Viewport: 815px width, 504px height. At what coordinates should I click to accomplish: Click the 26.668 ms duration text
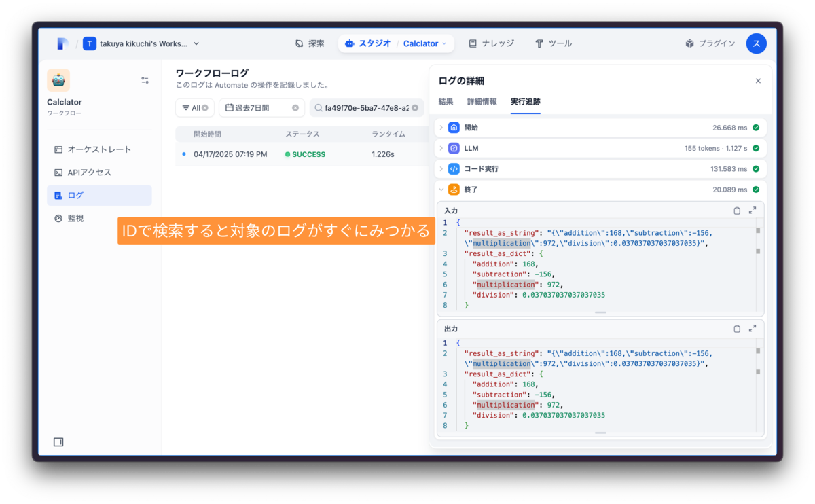[x=730, y=128]
